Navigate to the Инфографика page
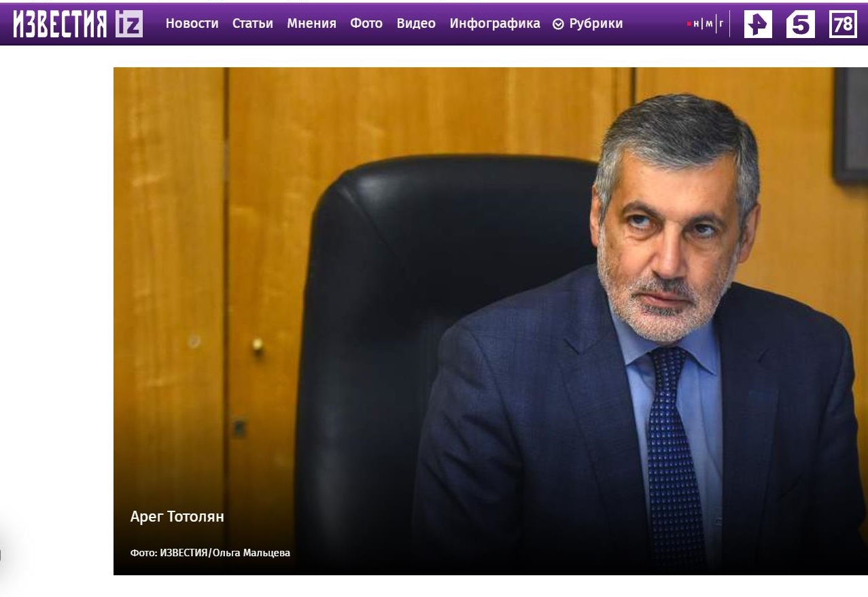Screen dimensions: 868x597 495,24
